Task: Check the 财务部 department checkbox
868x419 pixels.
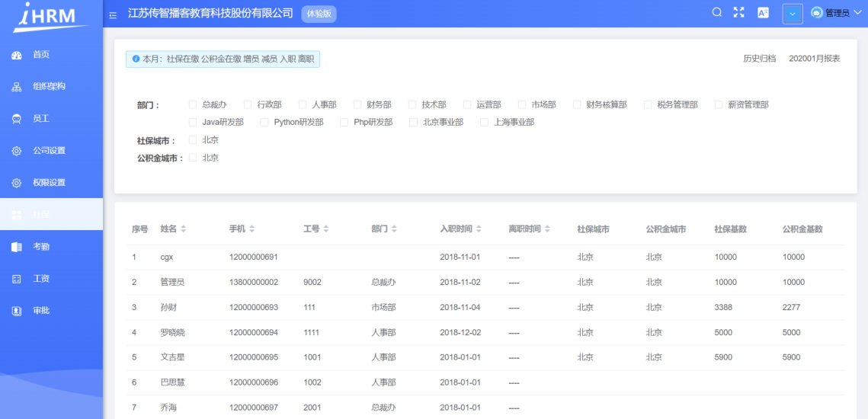Action: [357, 104]
